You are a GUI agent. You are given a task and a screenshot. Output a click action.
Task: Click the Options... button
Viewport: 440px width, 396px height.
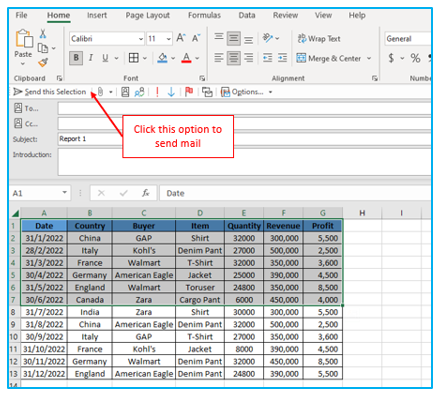[243, 92]
